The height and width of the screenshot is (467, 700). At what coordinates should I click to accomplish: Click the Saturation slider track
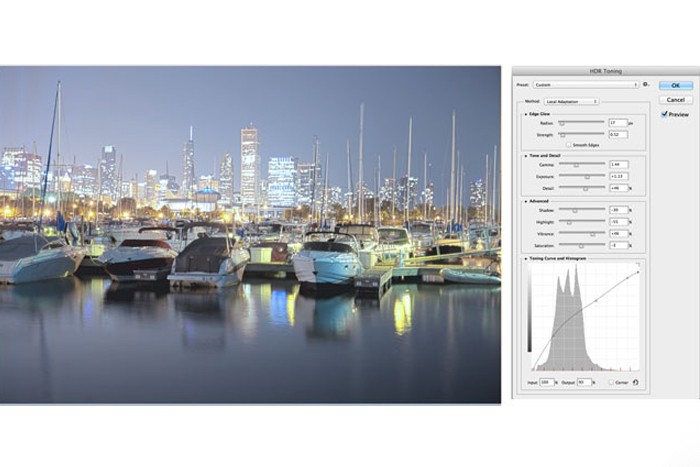coord(581,244)
